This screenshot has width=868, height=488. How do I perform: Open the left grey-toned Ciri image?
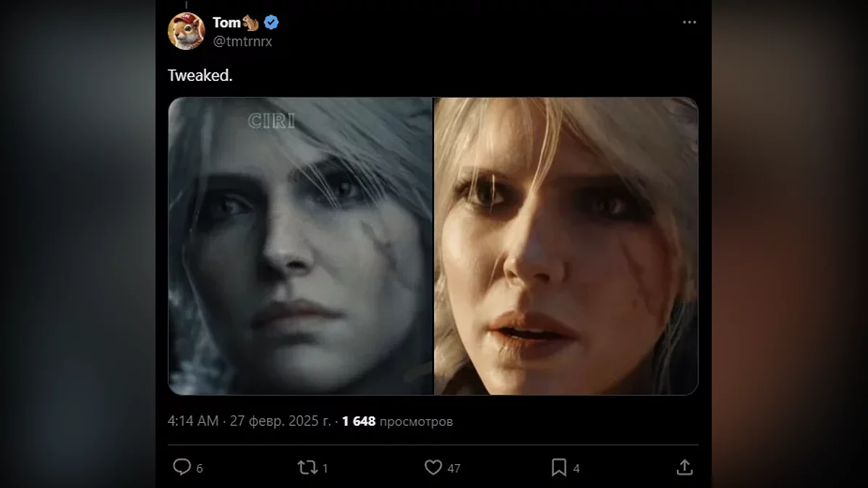pyautogui.click(x=300, y=246)
